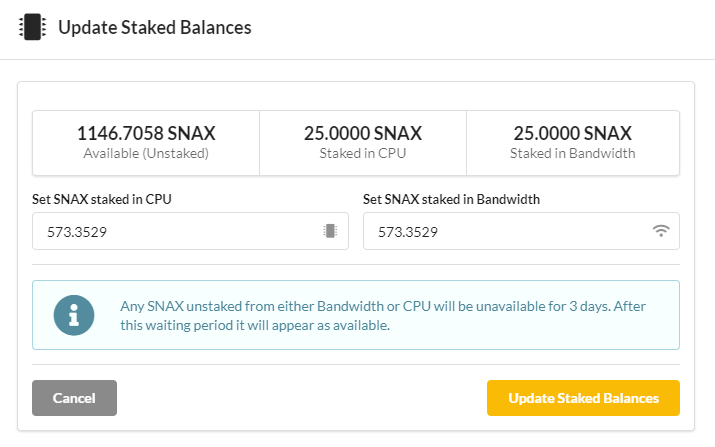This screenshot has height=447, width=715.
Task: Click the 573.3529 value in Bandwidth field
Action: 408,232
